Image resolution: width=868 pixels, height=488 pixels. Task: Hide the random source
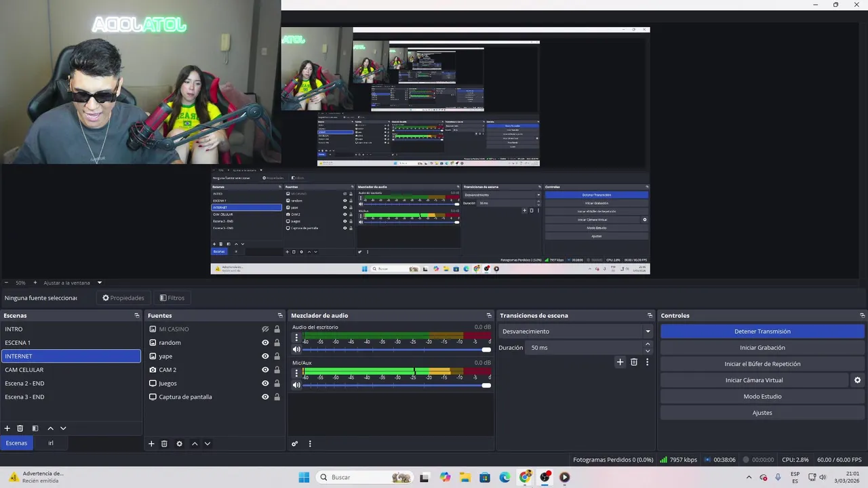pyautogui.click(x=265, y=343)
